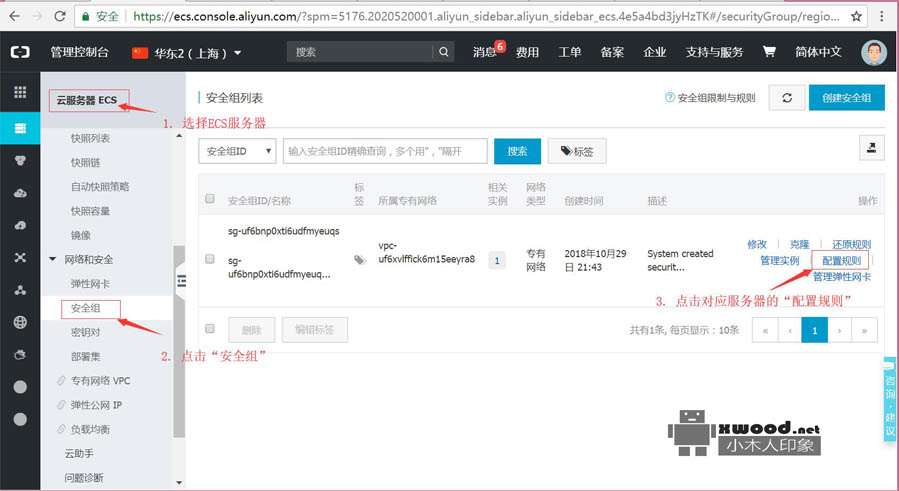Image resolution: width=899 pixels, height=491 pixels.
Task: Select 安全组 in the sidebar
Action: coord(85,308)
